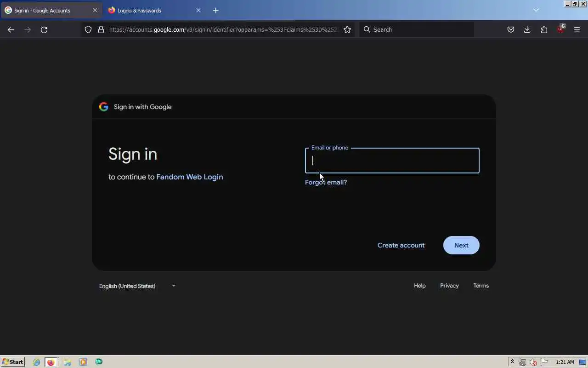Click Create account
The width and height of the screenshot is (588, 368).
(x=401, y=245)
